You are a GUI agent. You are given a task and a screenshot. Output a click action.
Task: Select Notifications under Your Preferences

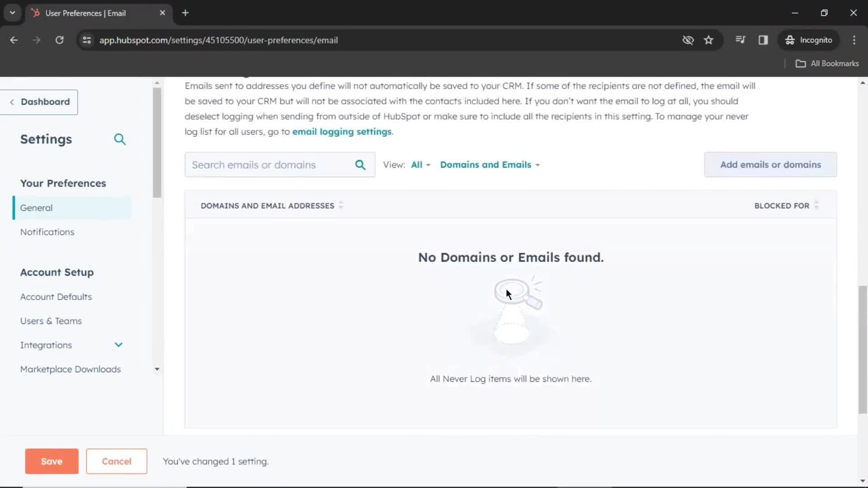[47, 232]
